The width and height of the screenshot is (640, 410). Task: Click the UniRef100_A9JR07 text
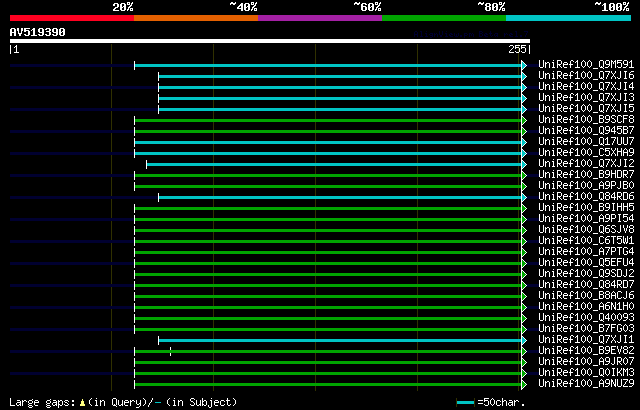coord(586,362)
